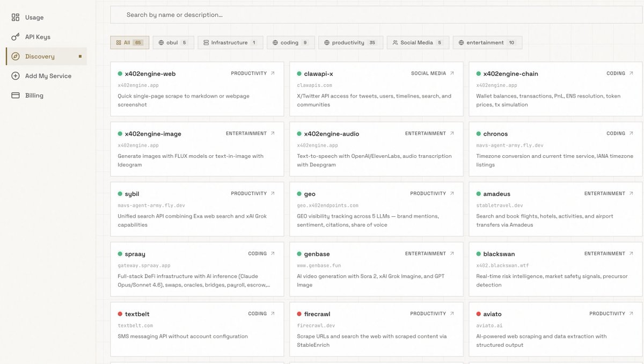Screen dimensions: 644x364
Task: Open blackswan external link arrow
Action: pyautogui.click(x=631, y=253)
